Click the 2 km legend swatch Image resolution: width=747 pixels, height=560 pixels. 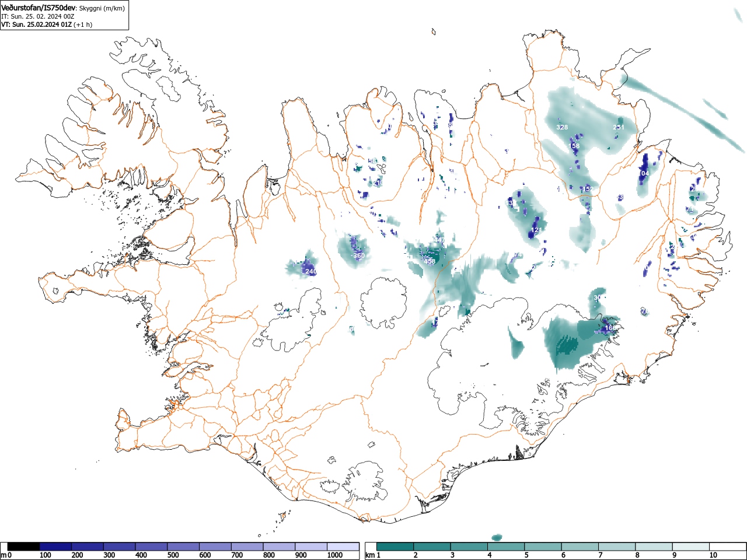[x=432, y=547]
